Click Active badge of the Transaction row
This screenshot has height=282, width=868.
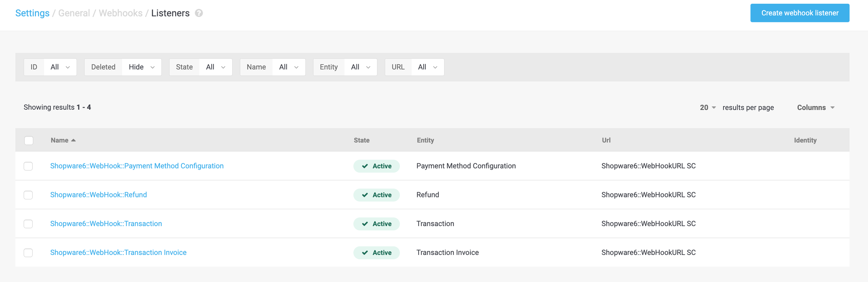point(376,224)
